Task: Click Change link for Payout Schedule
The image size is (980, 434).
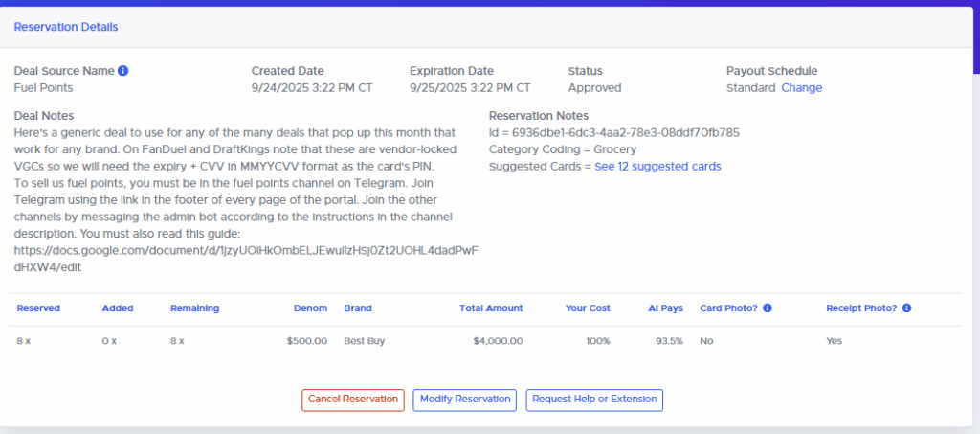Action: (801, 88)
